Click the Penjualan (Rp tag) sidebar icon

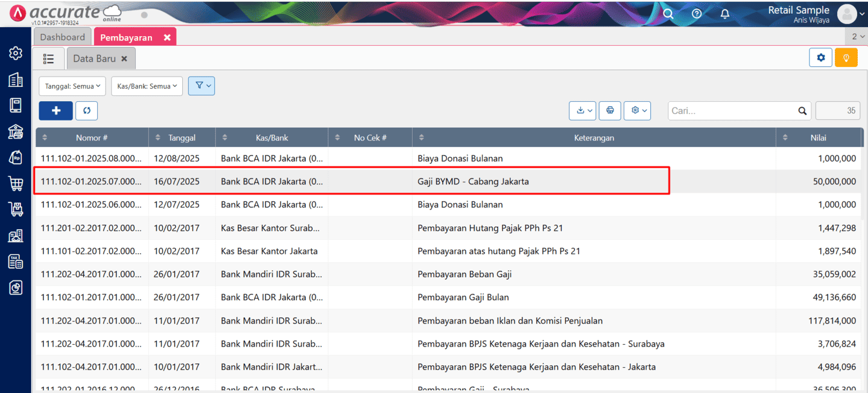coord(15,157)
